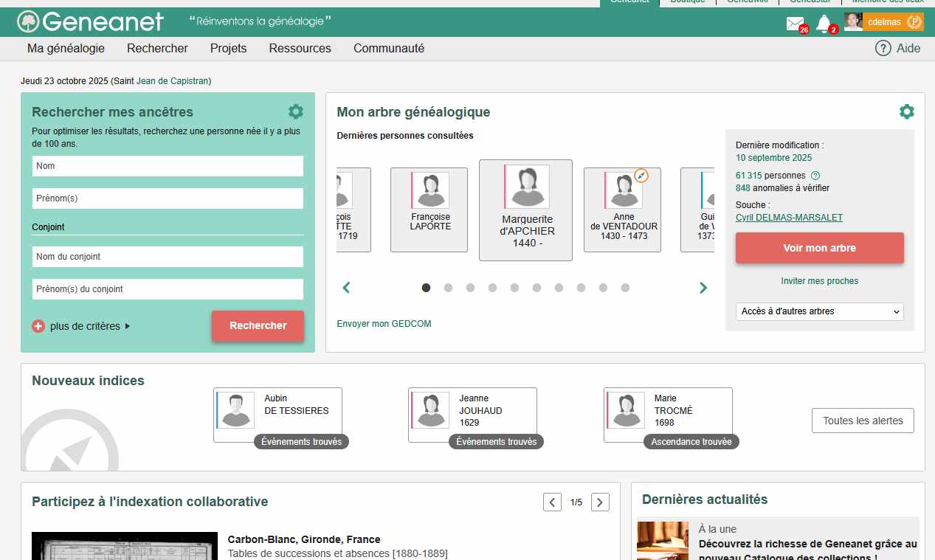Open search panel settings gear
Image resolution: width=935 pixels, height=560 pixels.
(x=296, y=111)
